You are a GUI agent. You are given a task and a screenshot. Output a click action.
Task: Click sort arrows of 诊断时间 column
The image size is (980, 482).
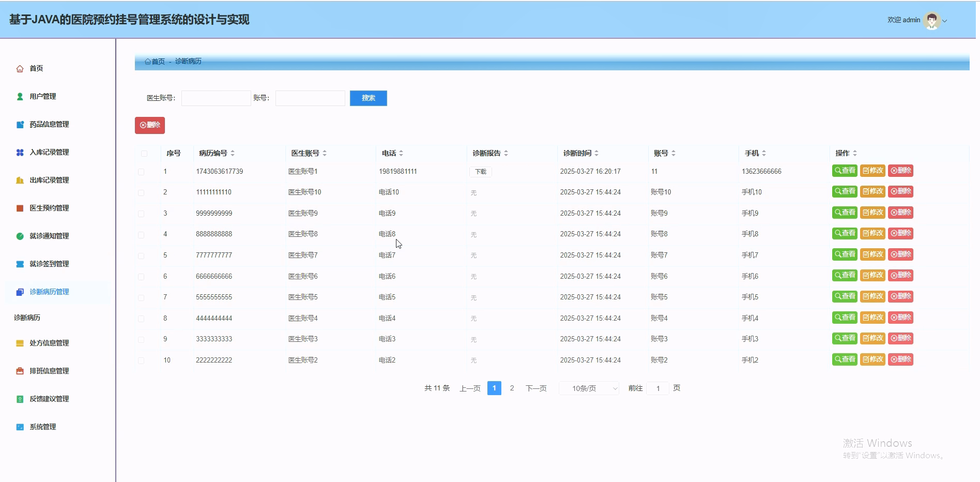596,153
